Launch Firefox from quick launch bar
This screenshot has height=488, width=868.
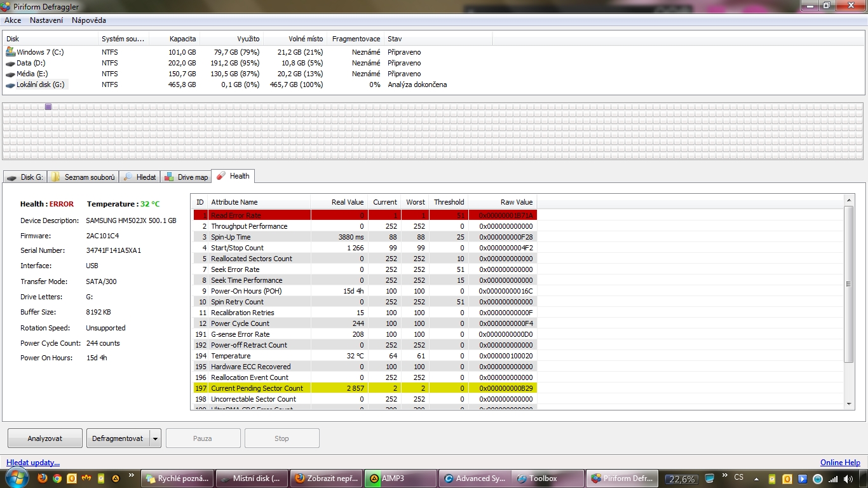(x=43, y=478)
